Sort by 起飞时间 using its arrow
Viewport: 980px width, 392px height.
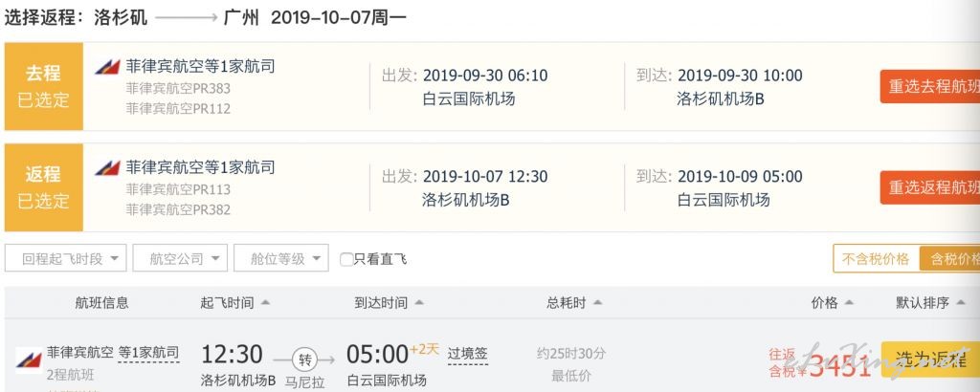pyautogui.click(x=265, y=303)
